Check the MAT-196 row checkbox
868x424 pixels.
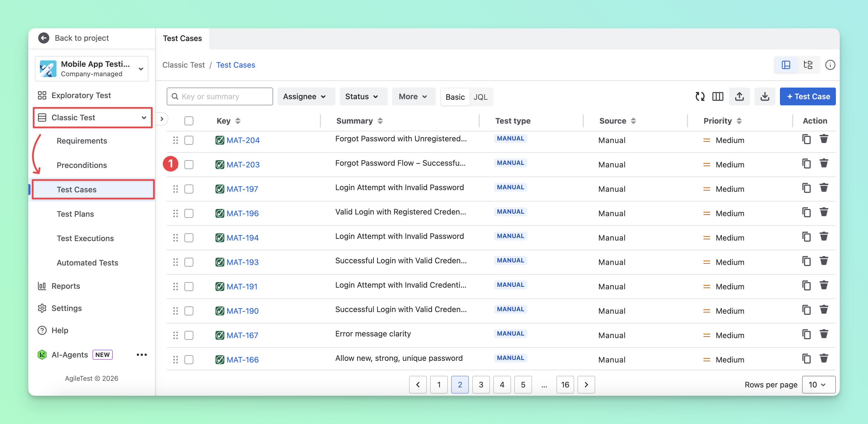pyautogui.click(x=189, y=213)
